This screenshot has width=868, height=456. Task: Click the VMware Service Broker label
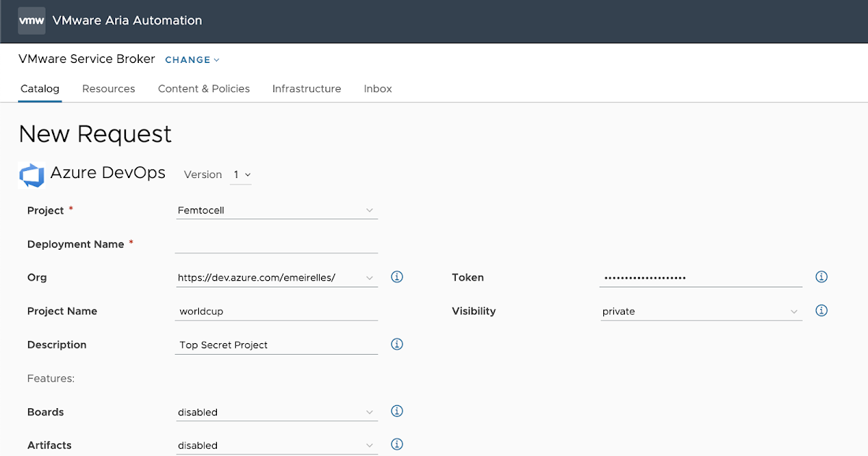click(87, 59)
